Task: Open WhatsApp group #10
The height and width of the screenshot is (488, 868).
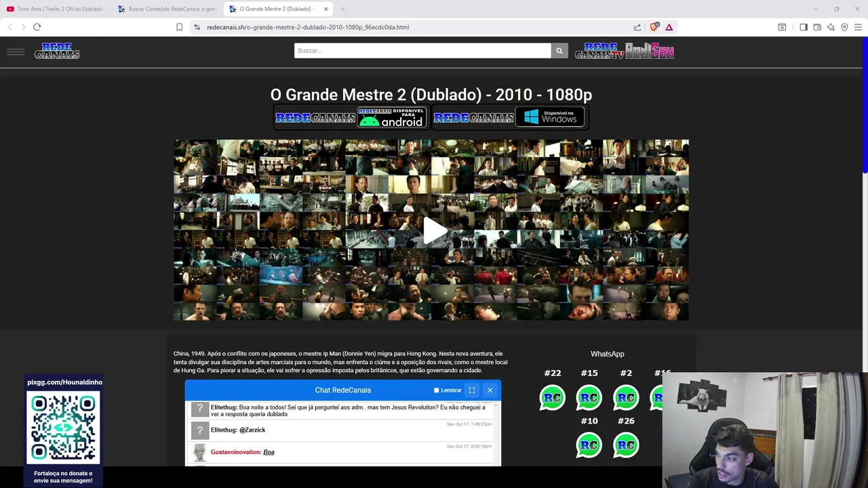Action: pyautogui.click(x=589, y=445)
